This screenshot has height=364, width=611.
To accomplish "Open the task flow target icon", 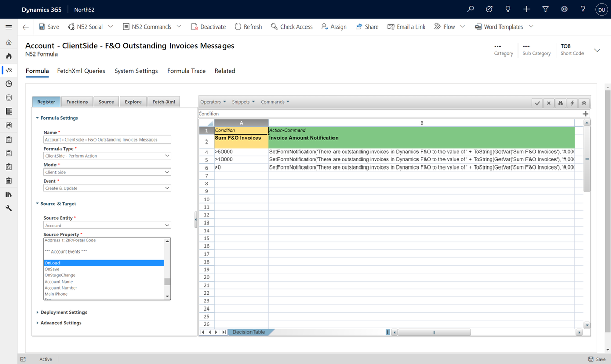I will (489, 9).
